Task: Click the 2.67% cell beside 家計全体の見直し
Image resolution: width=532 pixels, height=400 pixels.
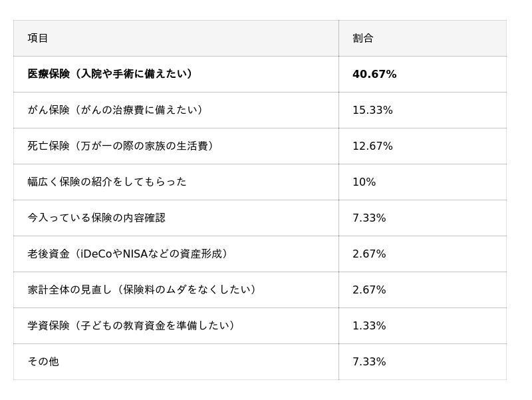Action: coord(369,290)
